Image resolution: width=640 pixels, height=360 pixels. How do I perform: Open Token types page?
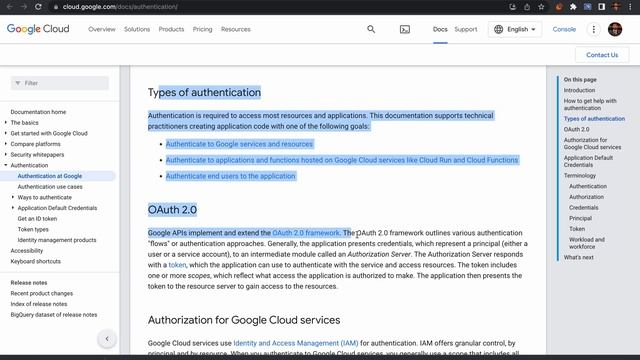tap(33, 229)
